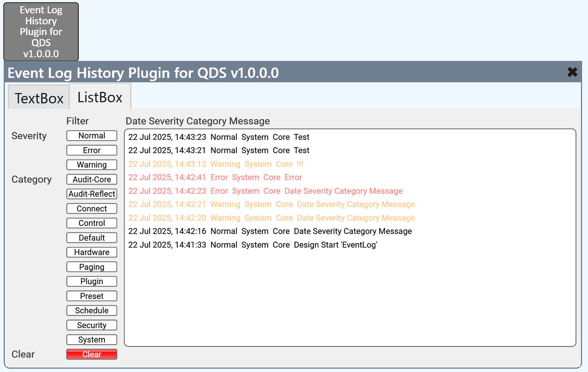The width and height of the screenshot is (588, 372).
Task: Toggle the Control category filter
Action: tap(92, 223)
